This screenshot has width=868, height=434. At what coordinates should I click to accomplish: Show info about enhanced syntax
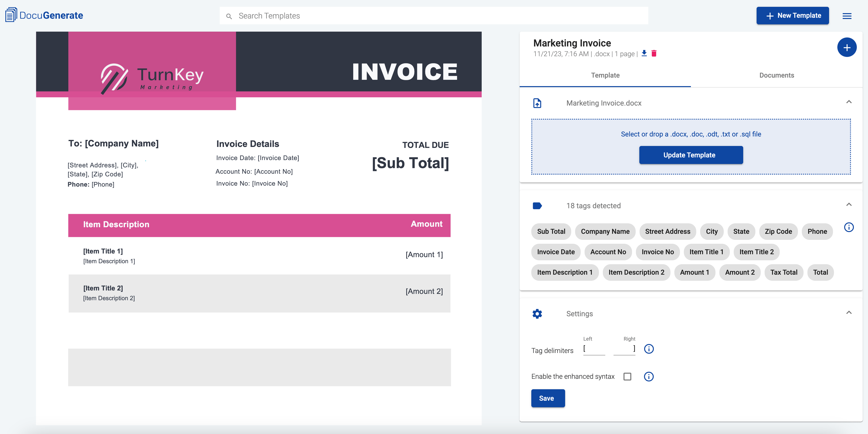click(x=649, y=376)
